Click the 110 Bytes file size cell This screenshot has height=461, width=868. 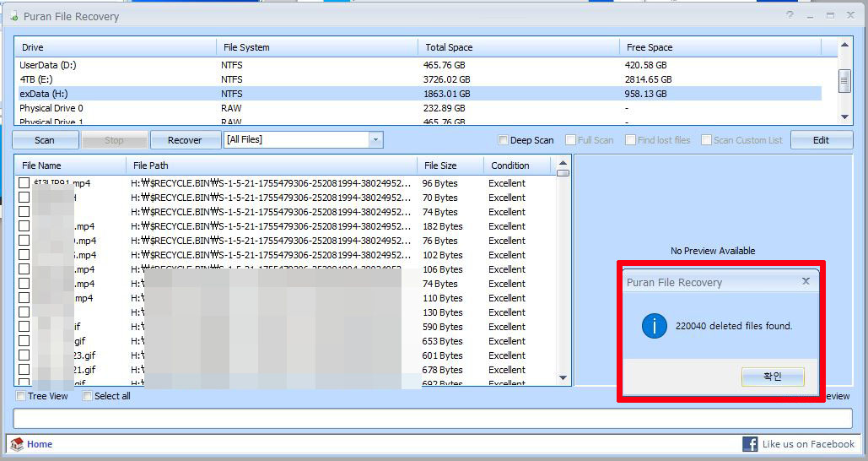point(442,297)
